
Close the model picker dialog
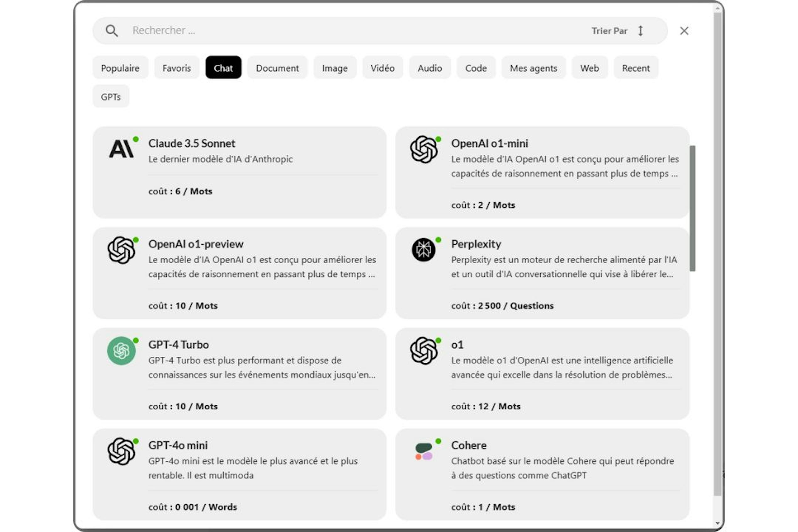pos(684,31)
